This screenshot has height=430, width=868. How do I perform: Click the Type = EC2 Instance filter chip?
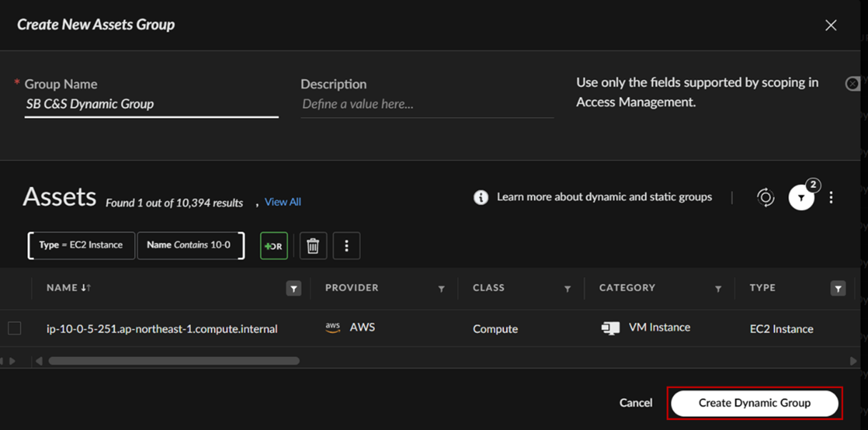click(81, 245)
